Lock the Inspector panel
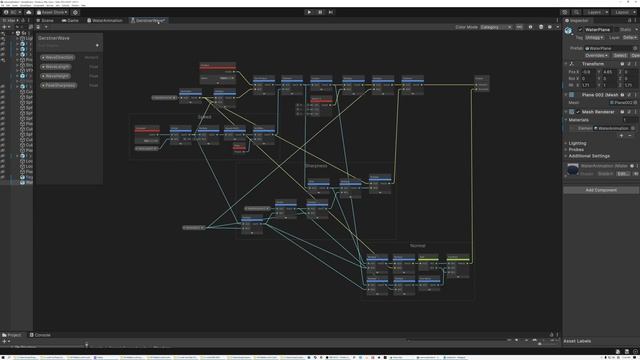The image size is (640, 360). click(x=630, y=20)
